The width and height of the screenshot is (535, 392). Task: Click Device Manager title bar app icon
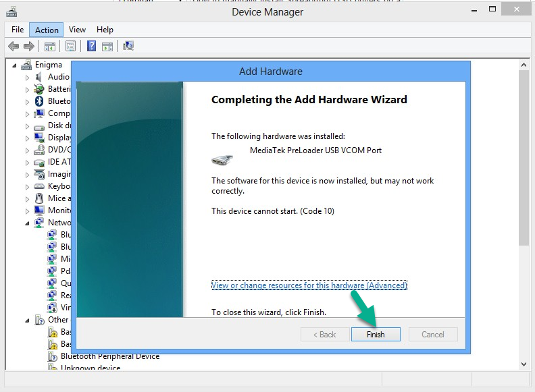pos(11,12)
